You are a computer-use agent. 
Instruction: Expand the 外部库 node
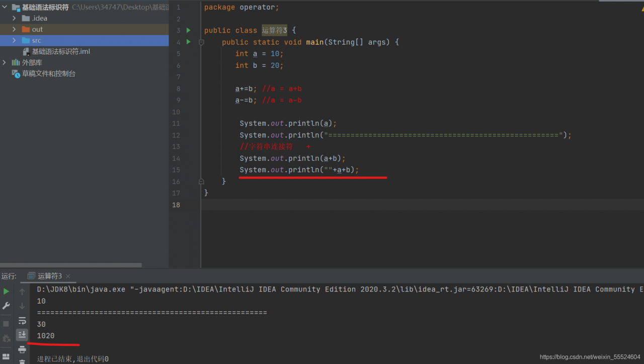click(x=5, y=62)
